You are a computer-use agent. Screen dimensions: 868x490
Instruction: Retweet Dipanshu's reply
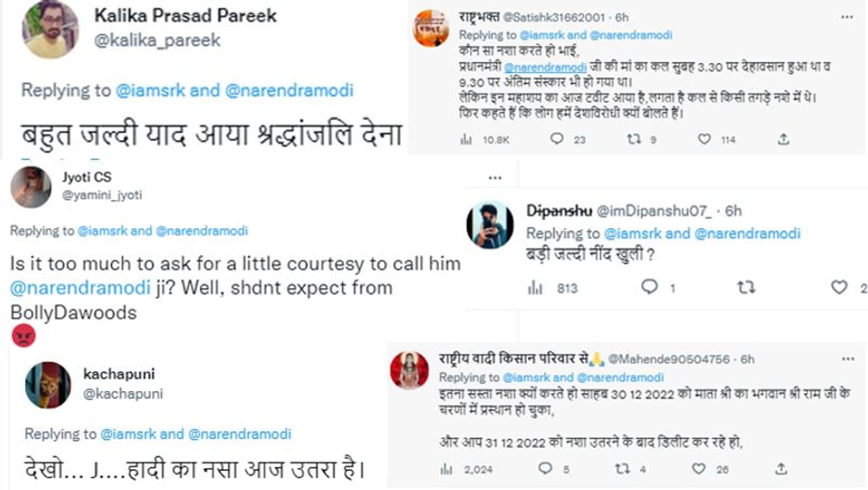point(746,288)
